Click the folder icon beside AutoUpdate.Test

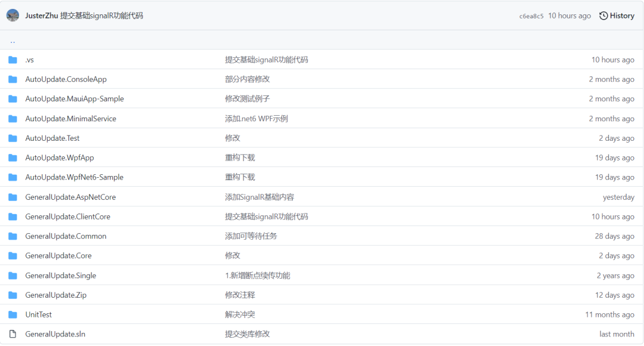pos(13,138)
